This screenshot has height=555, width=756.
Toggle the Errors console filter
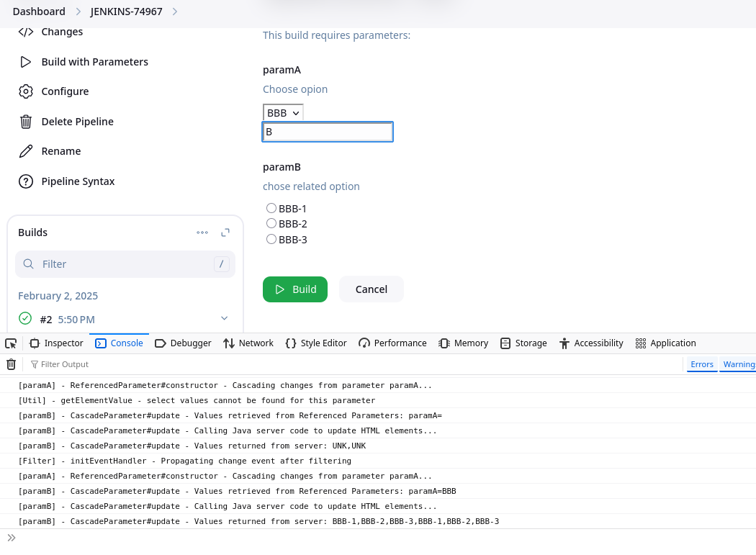click(x=701, y=364)
